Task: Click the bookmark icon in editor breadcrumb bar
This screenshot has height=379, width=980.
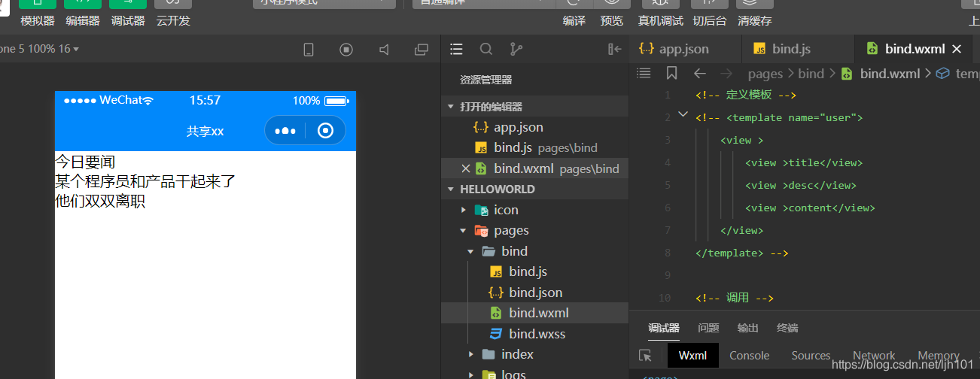Action: pos(672,73)
